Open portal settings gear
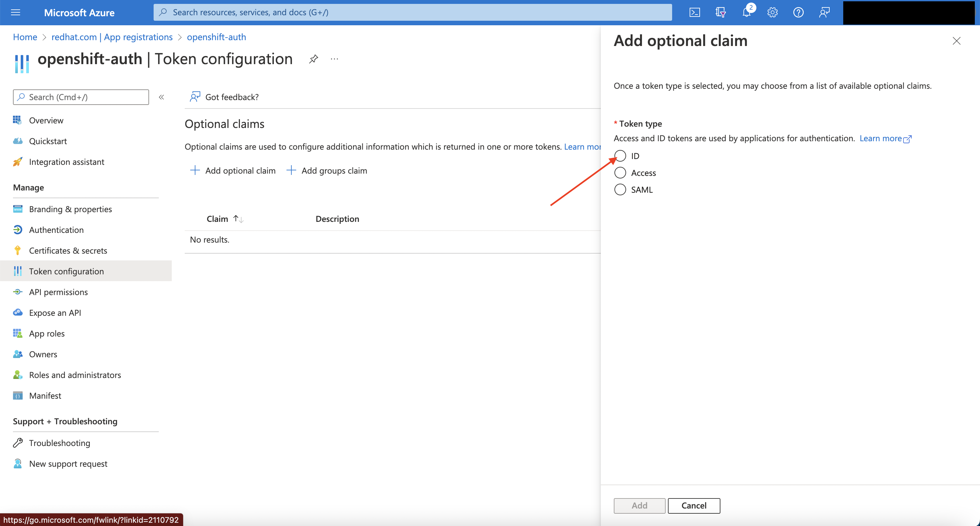Image resolution: width=980 pixels, height=526 pixels. tap(772, 12)
